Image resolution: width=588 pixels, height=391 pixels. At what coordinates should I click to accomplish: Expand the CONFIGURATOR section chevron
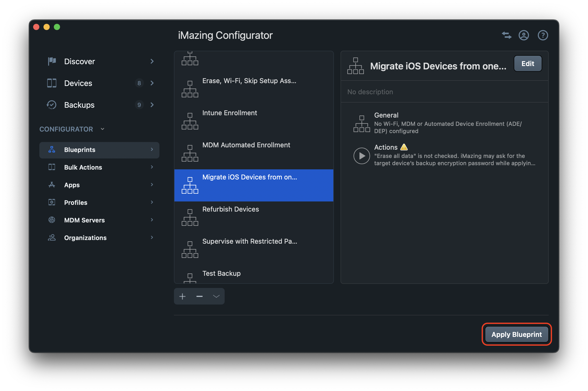pyautogui.click(x=102, y=129)
